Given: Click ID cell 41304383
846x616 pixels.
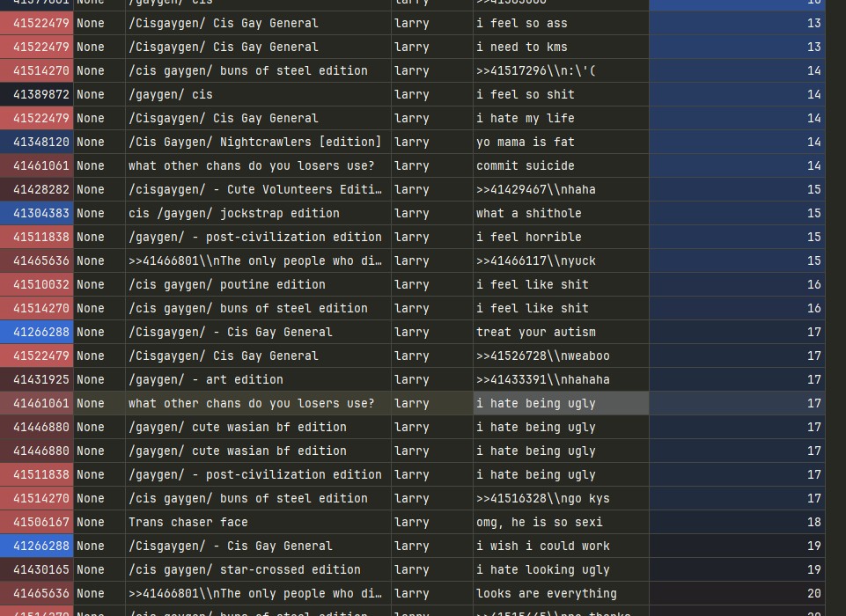Looking at the screenshot, I should coord(37,213).
